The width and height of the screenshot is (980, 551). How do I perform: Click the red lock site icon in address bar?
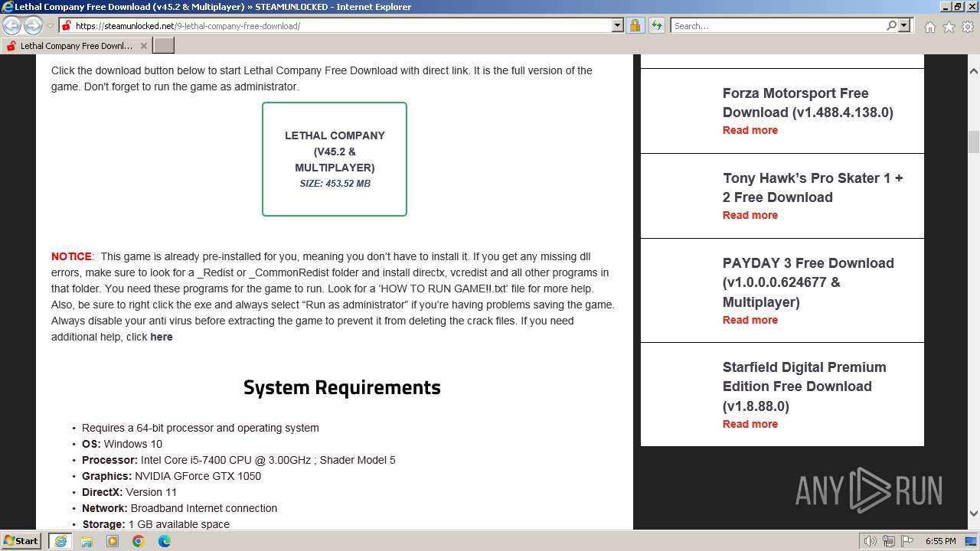pyautogui.click(x=67, y=26)
